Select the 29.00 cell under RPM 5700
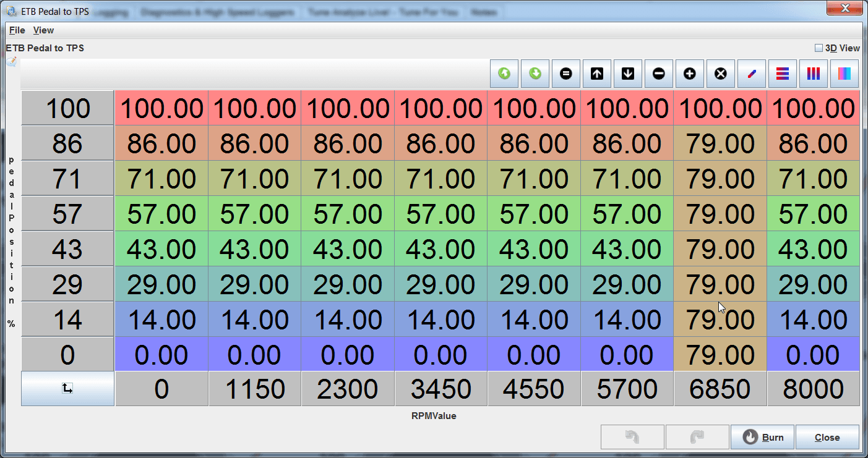Screen dimensions: 868x458 click(627, 284)
